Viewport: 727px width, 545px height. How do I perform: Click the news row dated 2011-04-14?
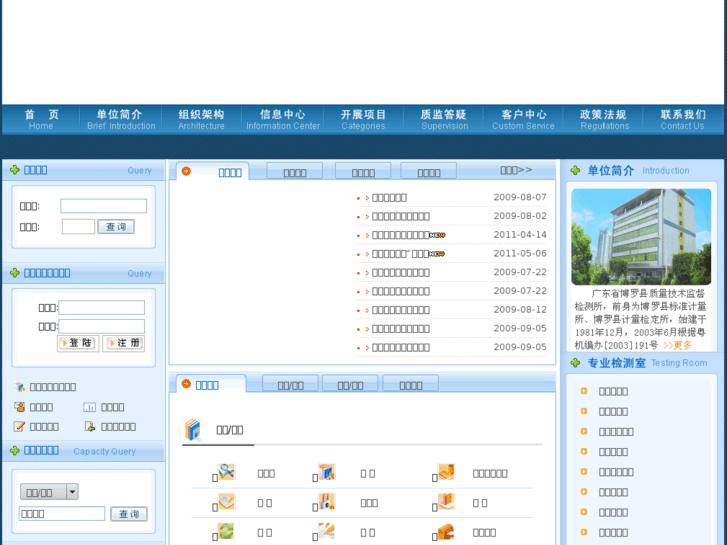click(452, 235)
